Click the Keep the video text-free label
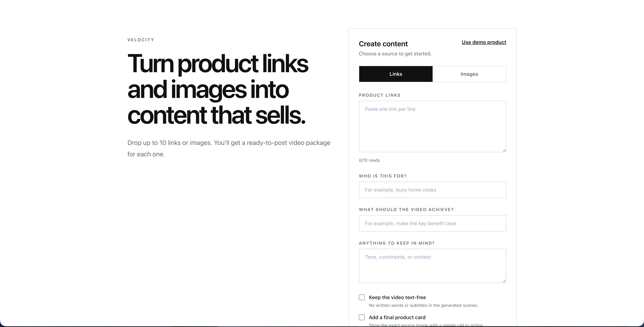This screenshot has height=327, width=644. (397, 297)
